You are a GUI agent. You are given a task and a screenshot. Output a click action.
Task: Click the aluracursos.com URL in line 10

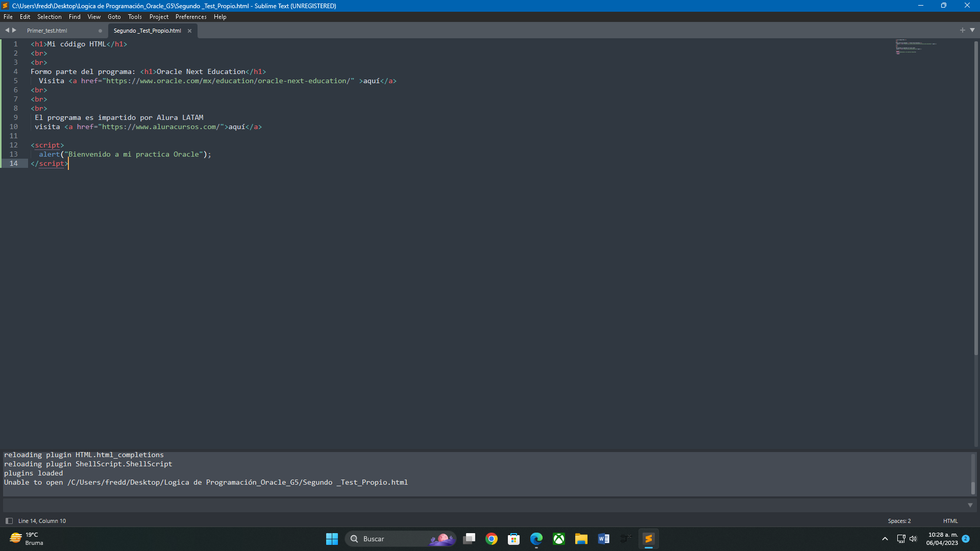161,127
